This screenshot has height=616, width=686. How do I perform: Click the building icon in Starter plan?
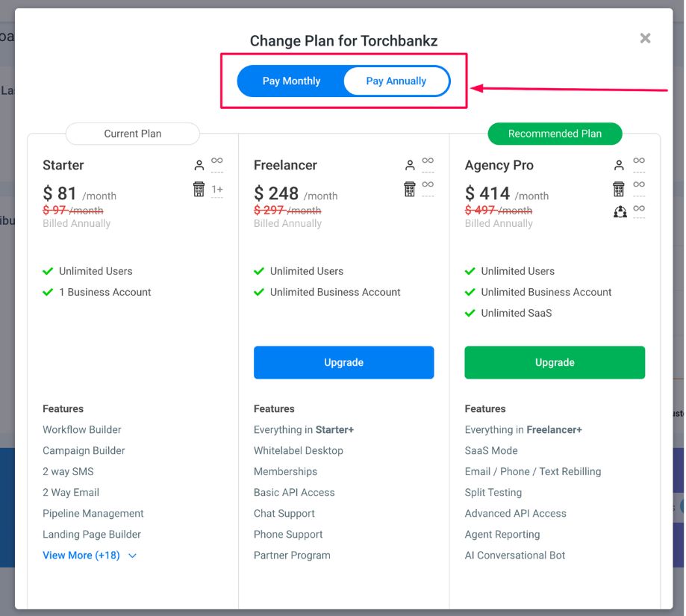(199, 189)
